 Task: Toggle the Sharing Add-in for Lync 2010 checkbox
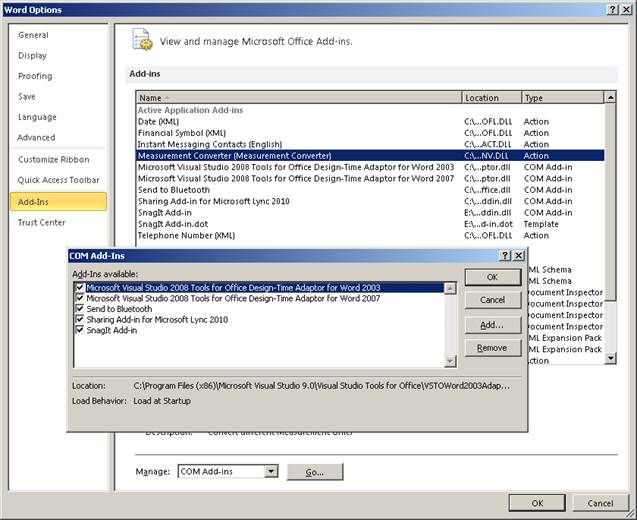coord(80,319)
